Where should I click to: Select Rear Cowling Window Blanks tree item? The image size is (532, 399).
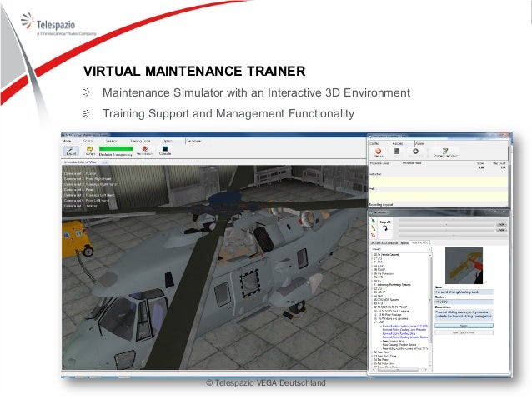pos(399,345)
